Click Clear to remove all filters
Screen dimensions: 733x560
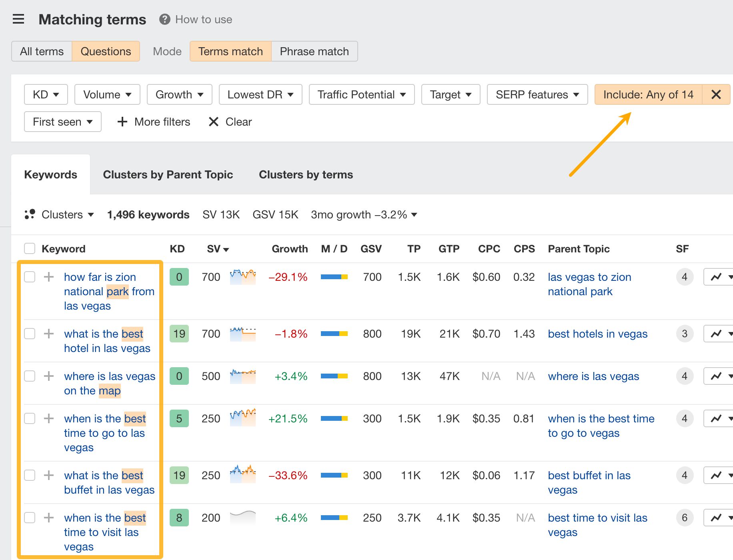tap(238, 122)
